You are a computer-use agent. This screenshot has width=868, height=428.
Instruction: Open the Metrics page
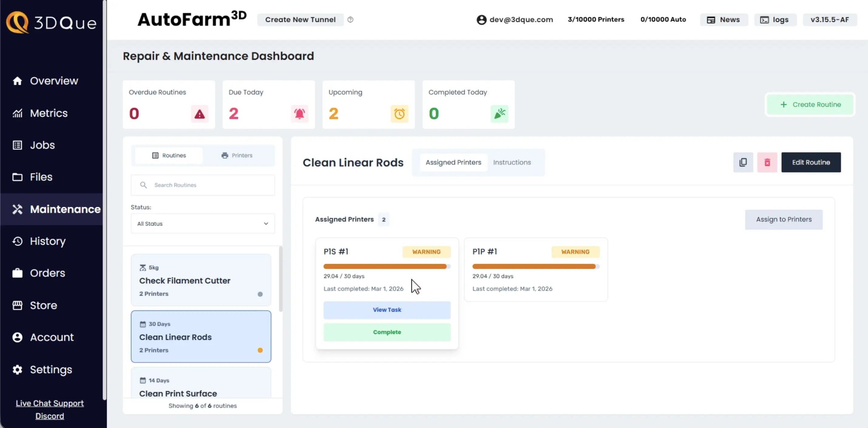[49, 113]
